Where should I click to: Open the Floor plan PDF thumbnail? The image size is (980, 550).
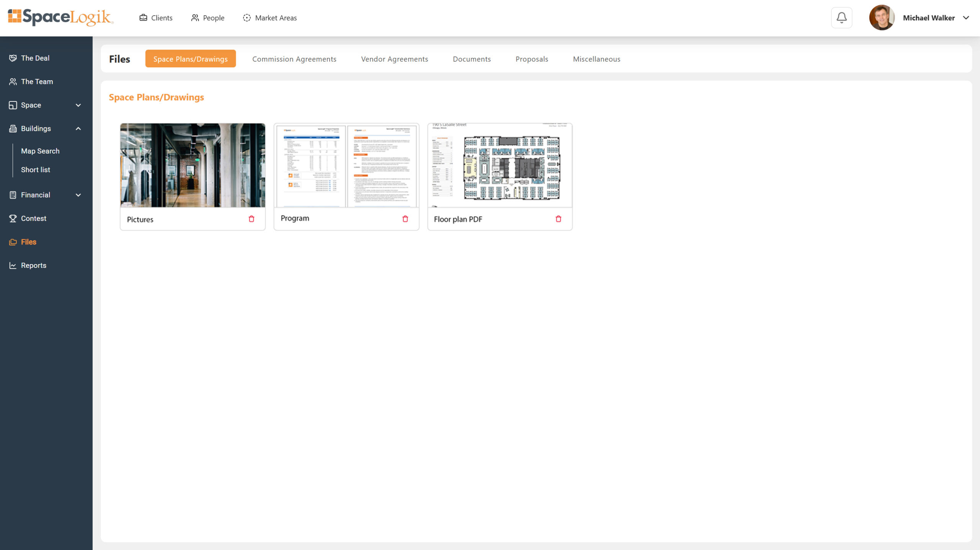500,165
